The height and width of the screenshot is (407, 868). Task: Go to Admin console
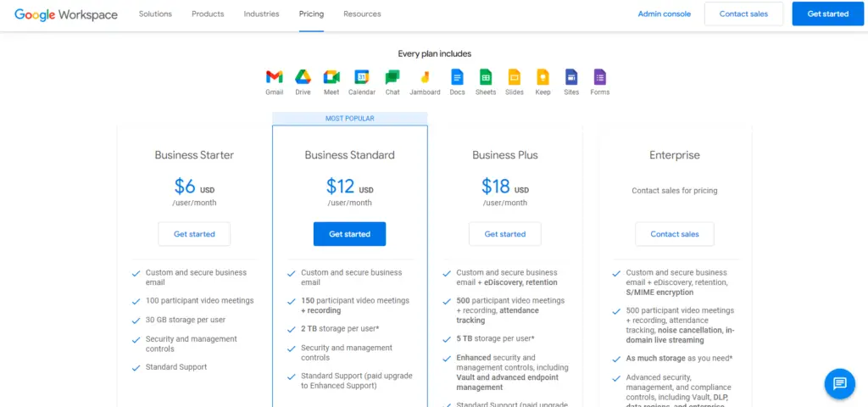665,14
